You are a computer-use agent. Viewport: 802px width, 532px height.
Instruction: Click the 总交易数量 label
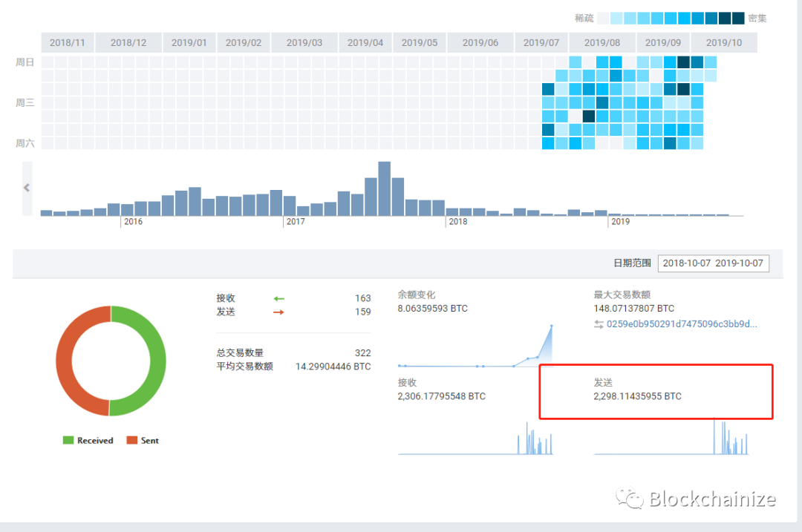(240, 353)
